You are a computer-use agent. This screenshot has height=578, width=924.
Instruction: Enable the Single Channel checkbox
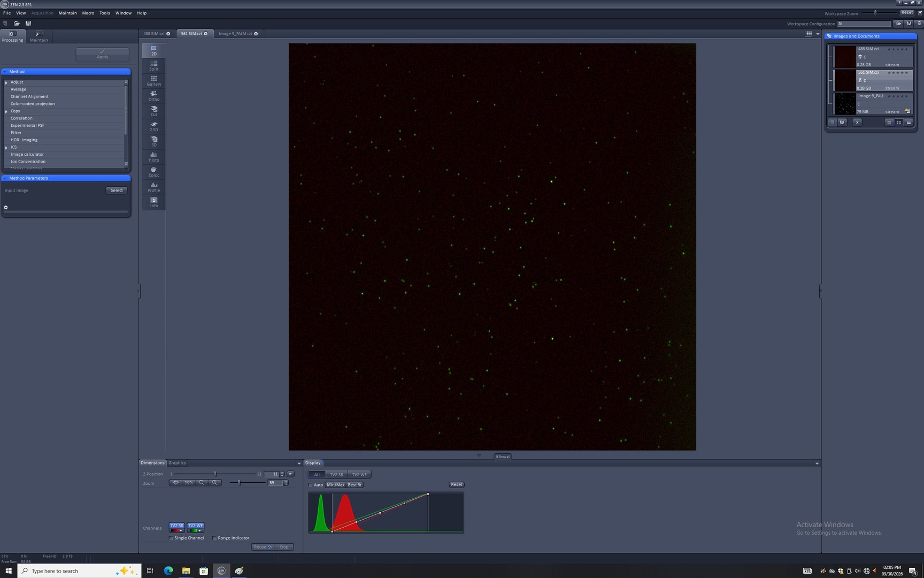pyautogui.click(x=171, y=538)
